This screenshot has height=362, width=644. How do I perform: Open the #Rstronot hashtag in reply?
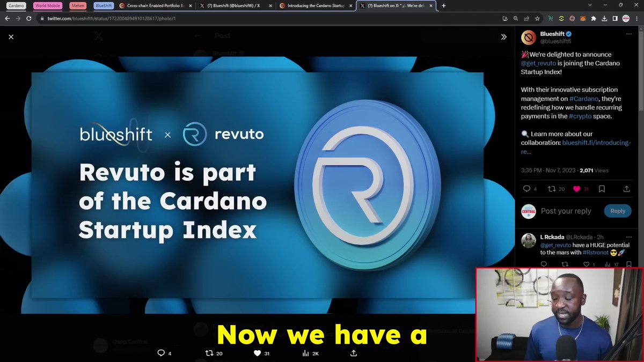tap(597, 252)
